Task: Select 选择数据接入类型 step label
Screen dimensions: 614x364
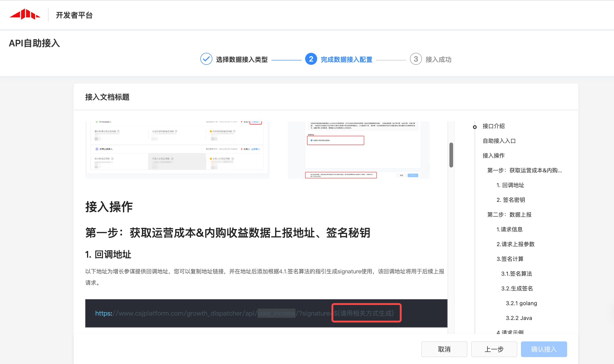Action: (x=242, y=60)
